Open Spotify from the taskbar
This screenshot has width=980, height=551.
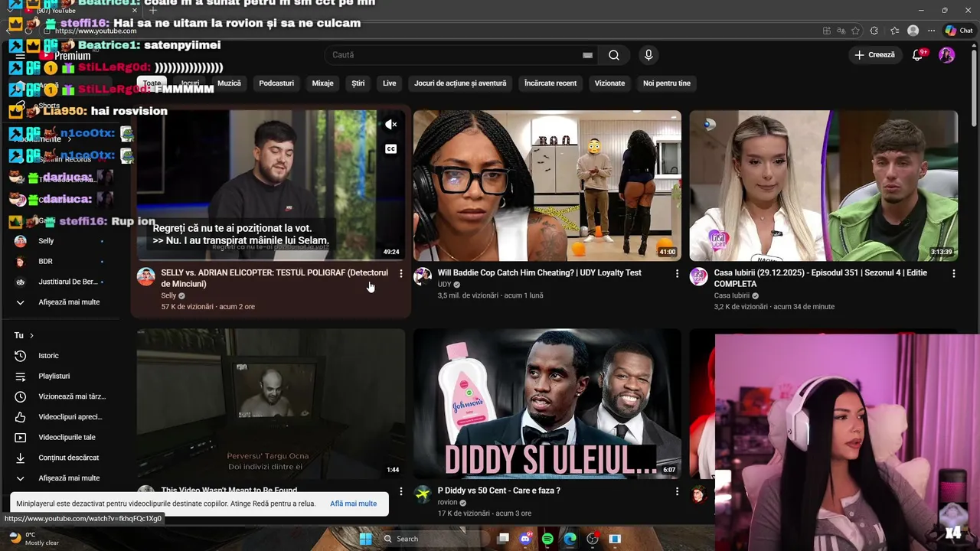click(x=547, y=539)
